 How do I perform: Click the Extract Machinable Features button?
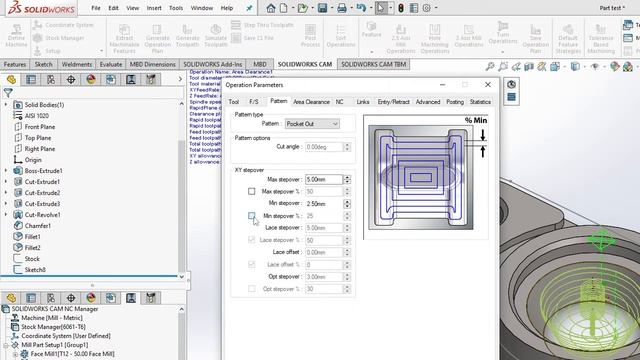[124, 39]
